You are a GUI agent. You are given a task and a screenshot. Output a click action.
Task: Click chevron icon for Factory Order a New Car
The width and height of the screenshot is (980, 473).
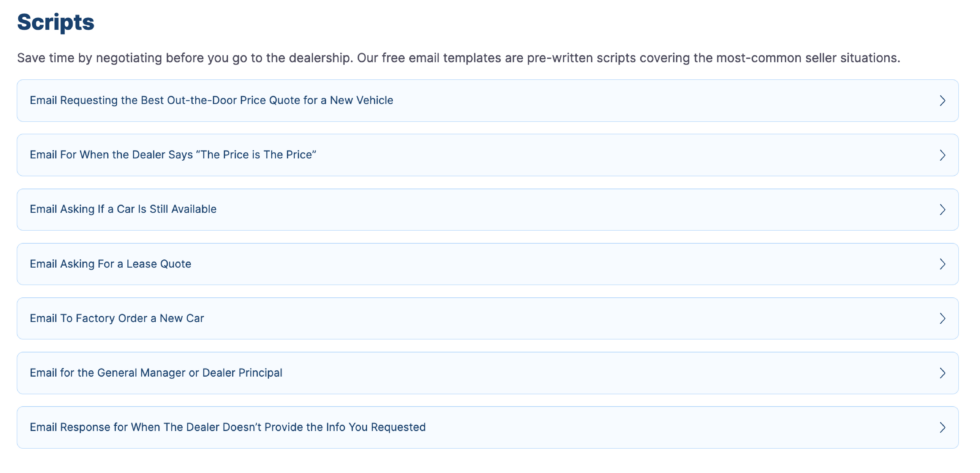click(x=942, y=318)
